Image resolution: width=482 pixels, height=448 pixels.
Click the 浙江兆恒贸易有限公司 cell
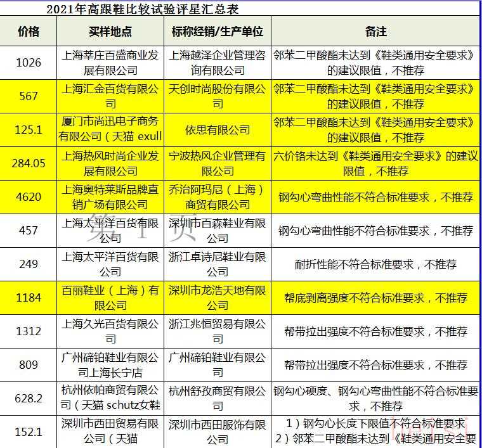click(217, 331)
